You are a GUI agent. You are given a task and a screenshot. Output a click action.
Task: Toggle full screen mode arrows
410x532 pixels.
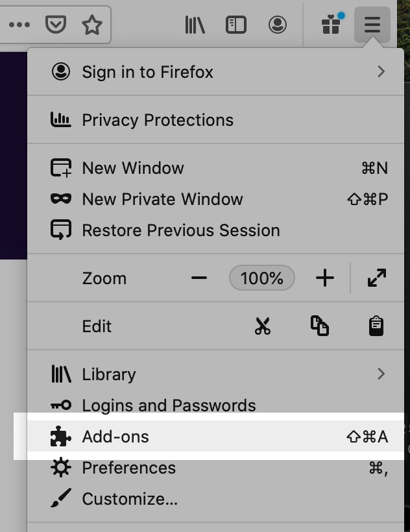tap(376, 278)
